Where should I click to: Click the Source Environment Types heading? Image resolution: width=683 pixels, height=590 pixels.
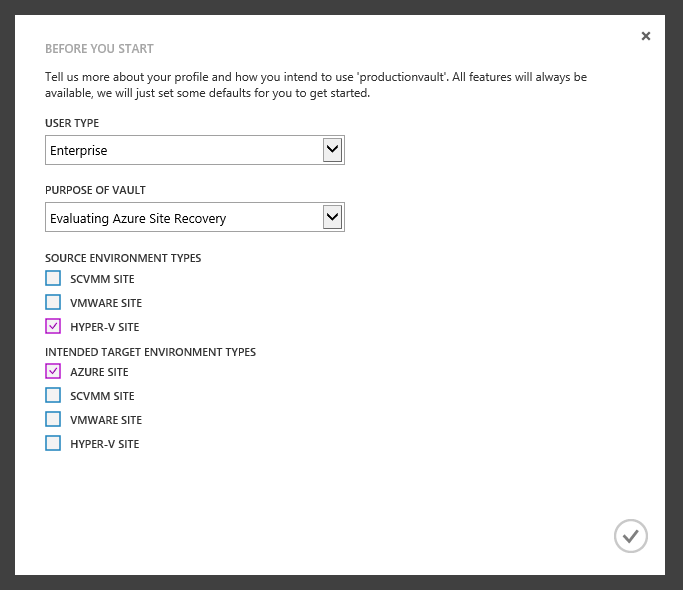(123, 258)
